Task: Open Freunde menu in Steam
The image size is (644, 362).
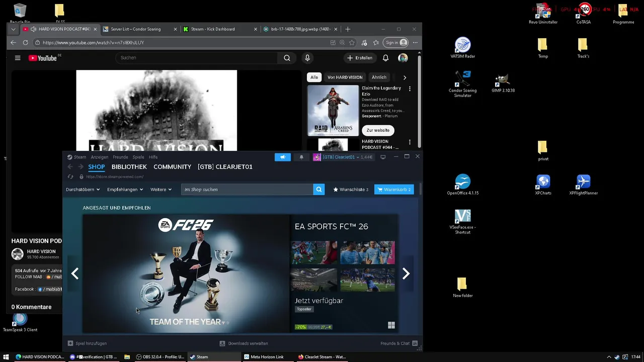Action: coord(120,157)
